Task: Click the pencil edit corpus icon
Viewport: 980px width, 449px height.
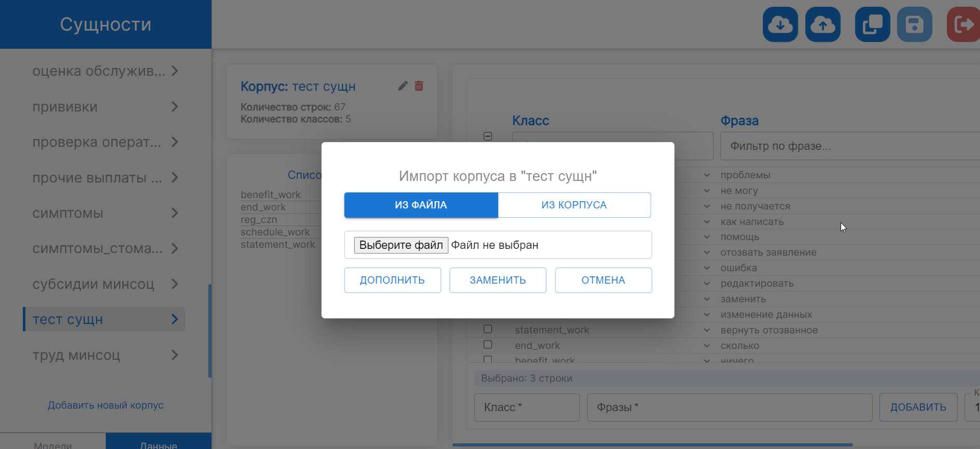Action: click(403, 86)
